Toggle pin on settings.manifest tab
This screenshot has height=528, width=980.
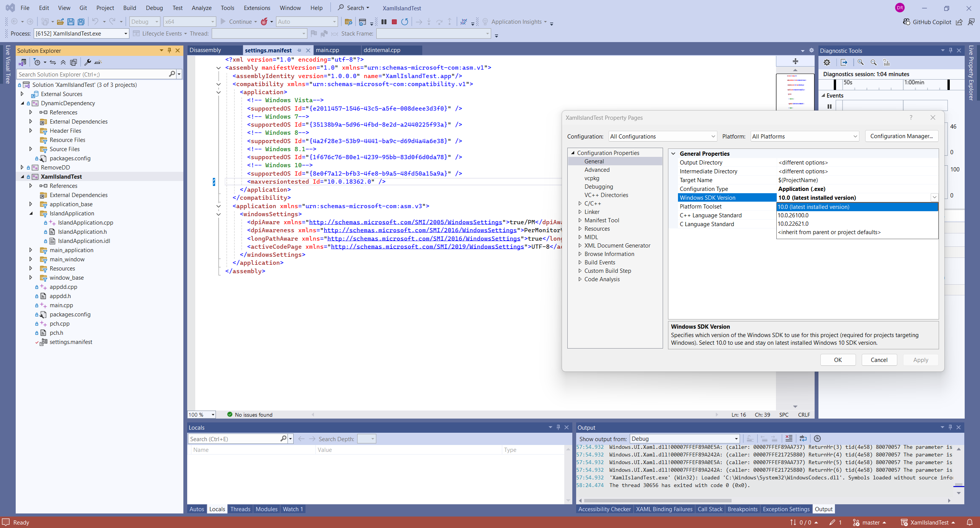pyautogui.click(x=299, y=50)
